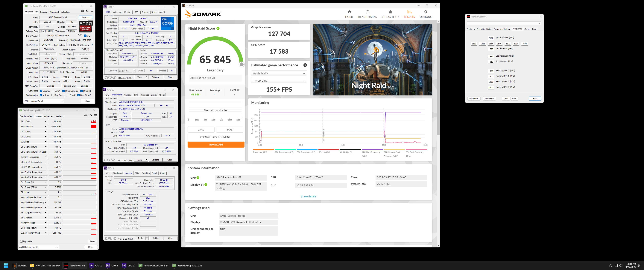Click Lookup button in GPU-Z
This screenshot has height=270, width=644.
pos(86,18)
